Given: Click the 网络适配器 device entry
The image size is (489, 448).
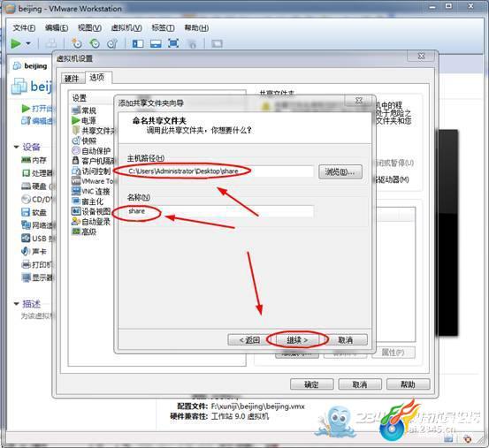Looking at the screenshot, I should point(37,225).
